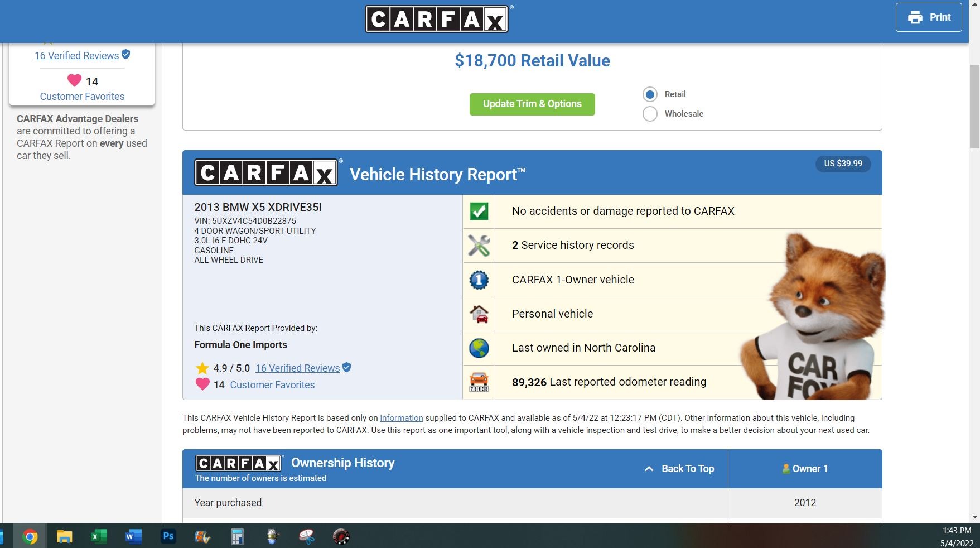Click the US $39.99 price badge
The height and width of the screenshot is (548, 980).
coord(843,164)
